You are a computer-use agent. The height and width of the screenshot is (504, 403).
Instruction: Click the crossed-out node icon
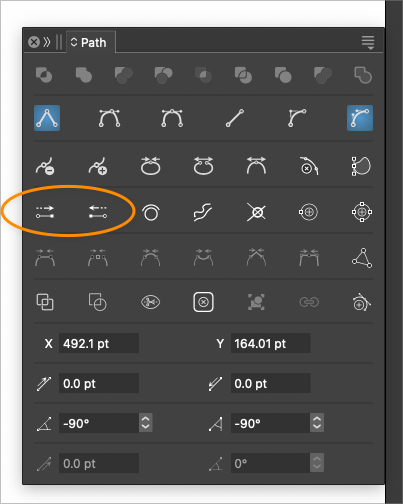(x=256, y=212)
